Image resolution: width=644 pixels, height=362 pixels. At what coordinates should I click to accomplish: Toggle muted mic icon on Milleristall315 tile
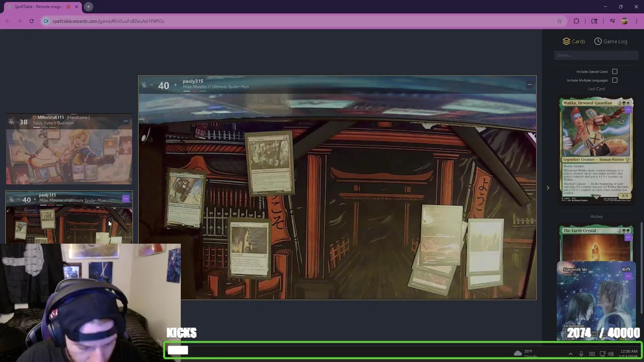point(11,122)
